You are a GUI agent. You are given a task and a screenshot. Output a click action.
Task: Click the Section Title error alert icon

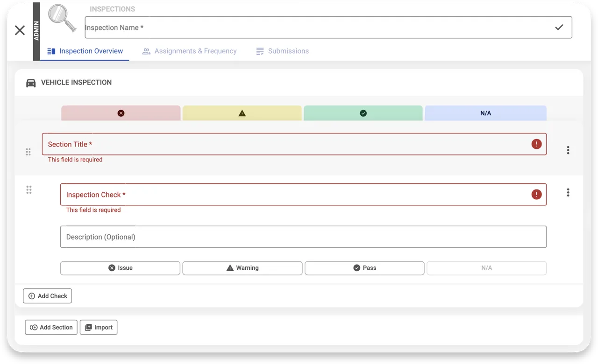click(x=536, y=144)
